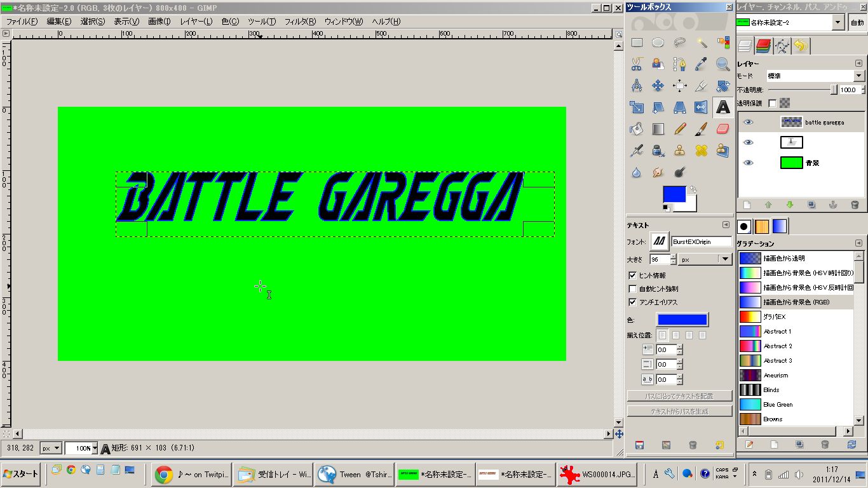Viewport: 868px width, 488px height.
Task: Activate the Clone stamp tool
Action: pos(680,151)
